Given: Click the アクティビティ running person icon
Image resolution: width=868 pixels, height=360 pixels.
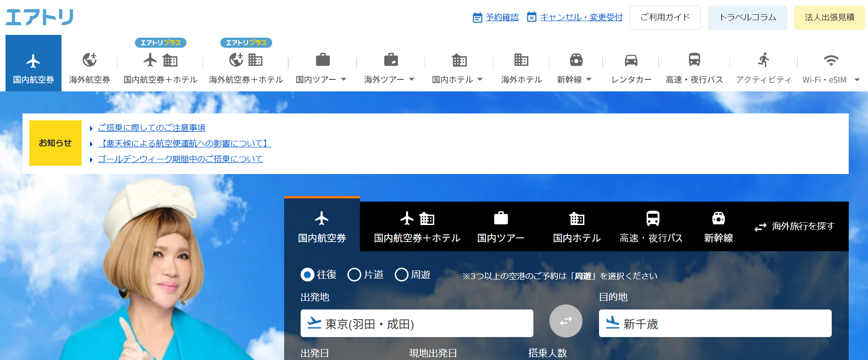Looking at the screenshot, I should click(763, 60).
